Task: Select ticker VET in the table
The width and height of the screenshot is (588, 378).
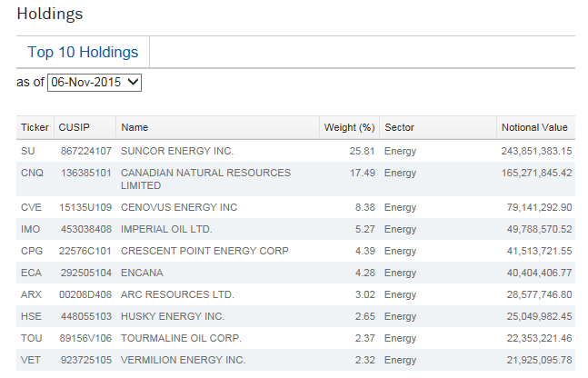Action: point(30,360)
